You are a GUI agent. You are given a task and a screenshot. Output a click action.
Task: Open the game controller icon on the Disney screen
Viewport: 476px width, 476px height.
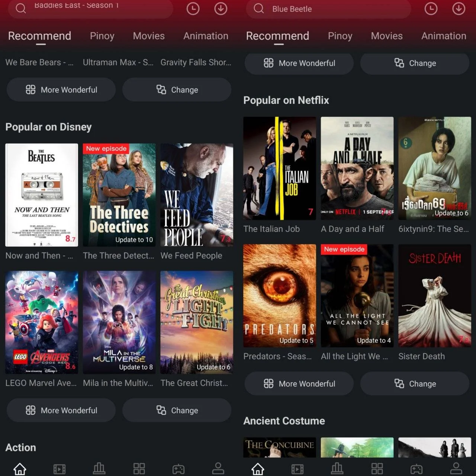pyautogui.click(x=178, y=469)
